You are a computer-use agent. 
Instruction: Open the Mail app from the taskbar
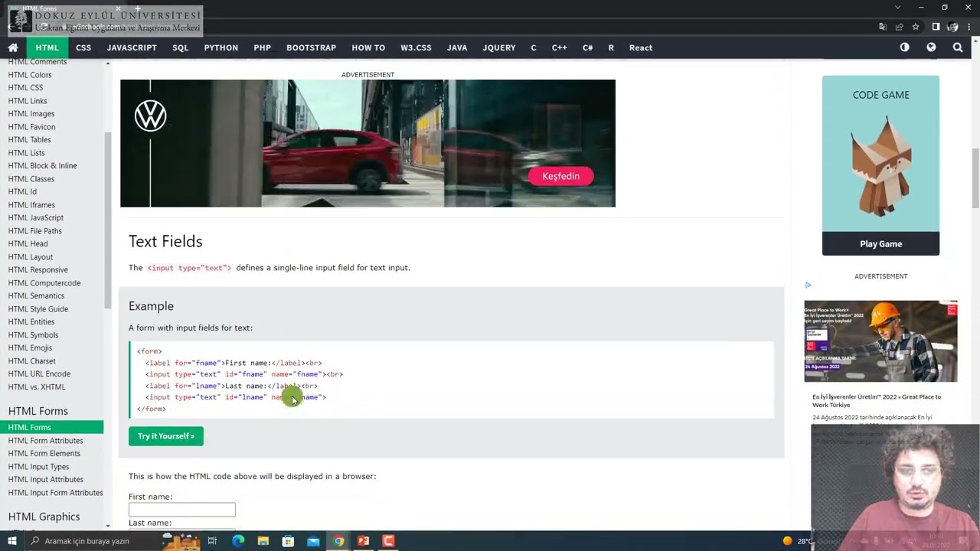point(313,541)
